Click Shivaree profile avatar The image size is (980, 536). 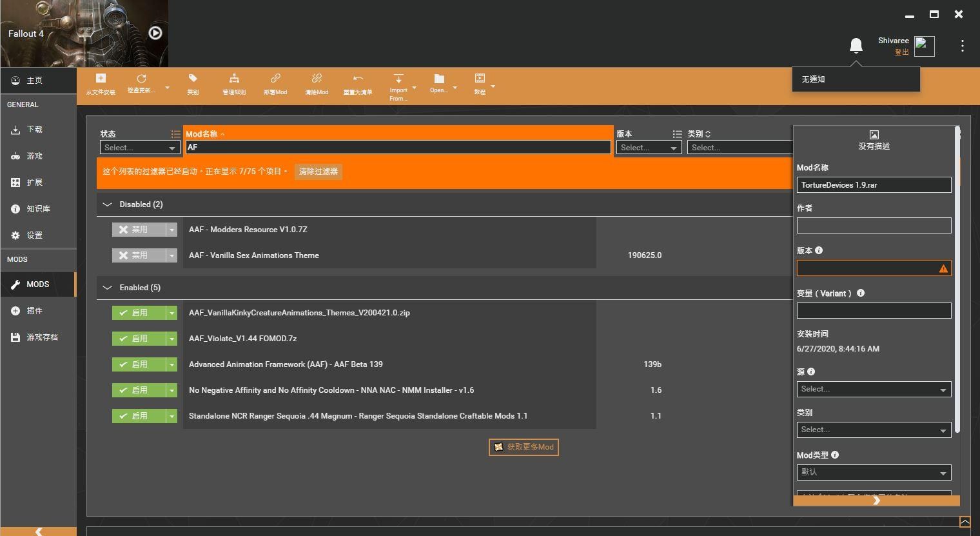[x=924, y=46]
